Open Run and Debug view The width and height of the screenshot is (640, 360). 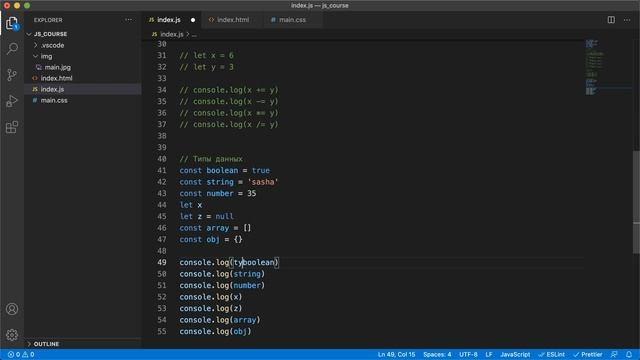[x=12, y=101]
